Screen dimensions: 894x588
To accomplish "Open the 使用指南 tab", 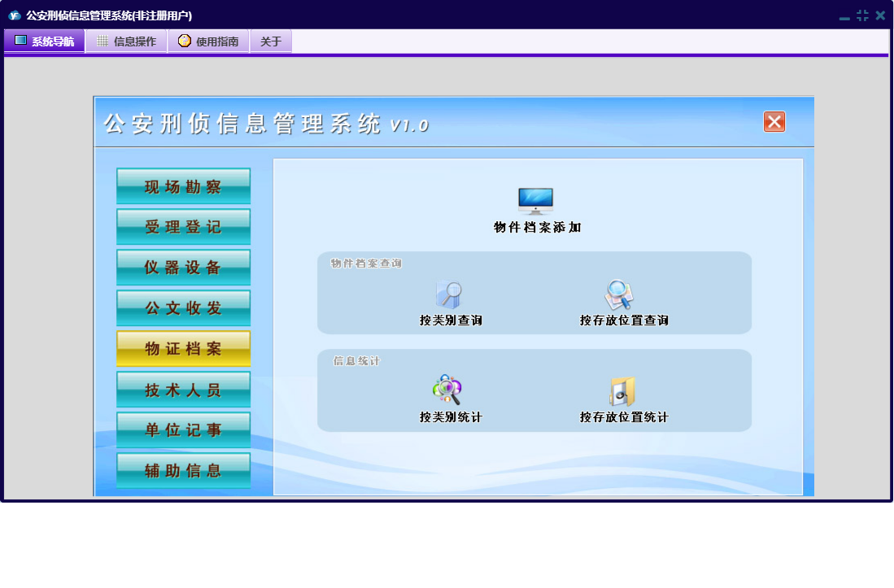I will (208, 41).
